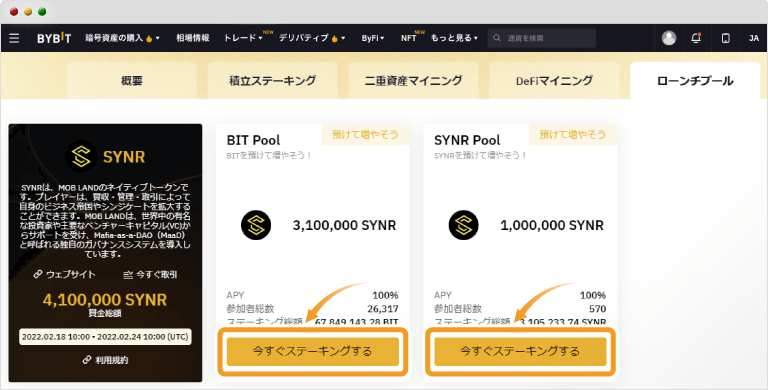The image size is (768, 390).
Task: Expand the トレード dropdown menu
Action: coord(242,38)
